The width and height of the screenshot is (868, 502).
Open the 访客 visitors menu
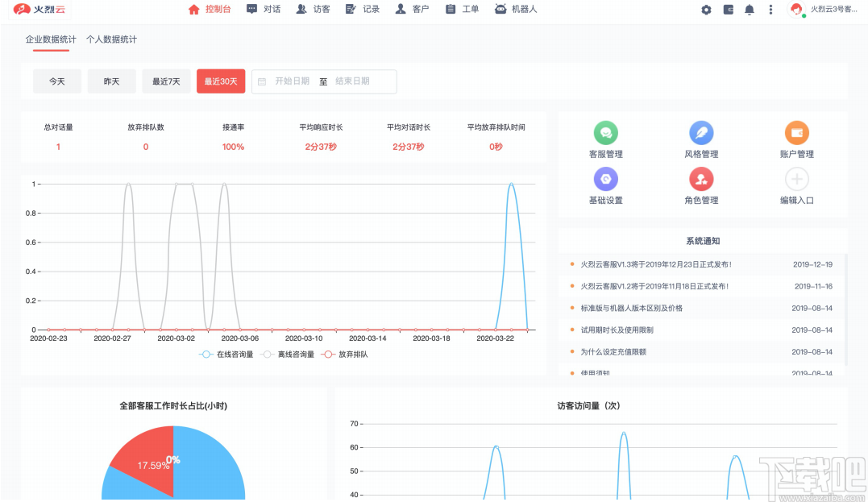coord(314,10)
